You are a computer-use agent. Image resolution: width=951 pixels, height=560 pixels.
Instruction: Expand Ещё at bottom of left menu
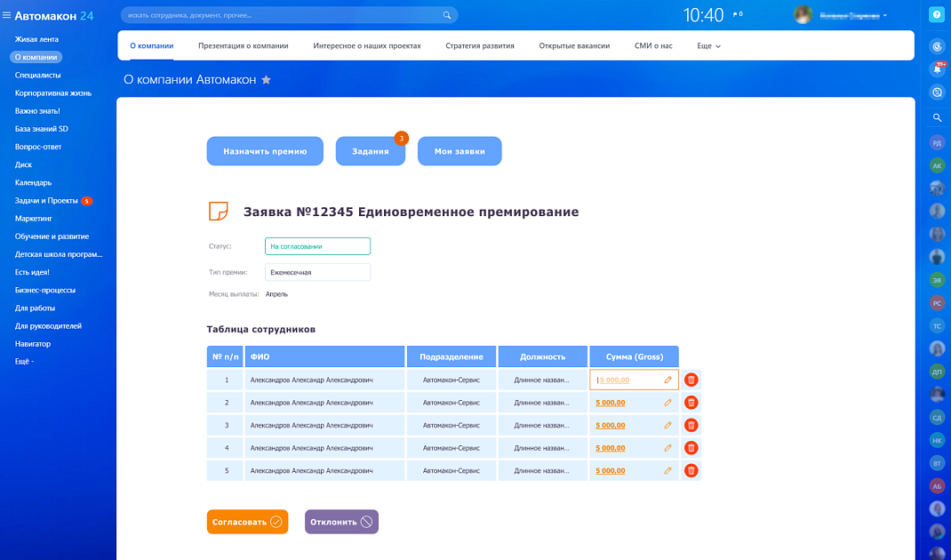(24, 362)
